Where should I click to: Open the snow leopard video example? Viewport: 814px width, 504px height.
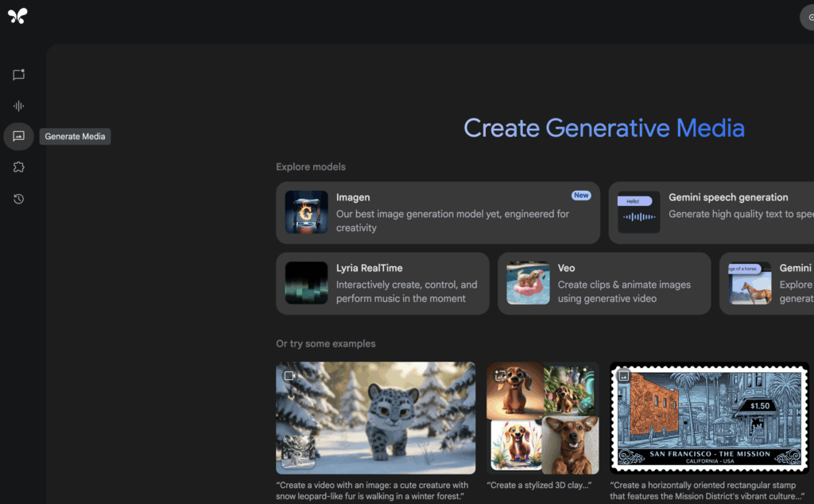coord(375,418)
